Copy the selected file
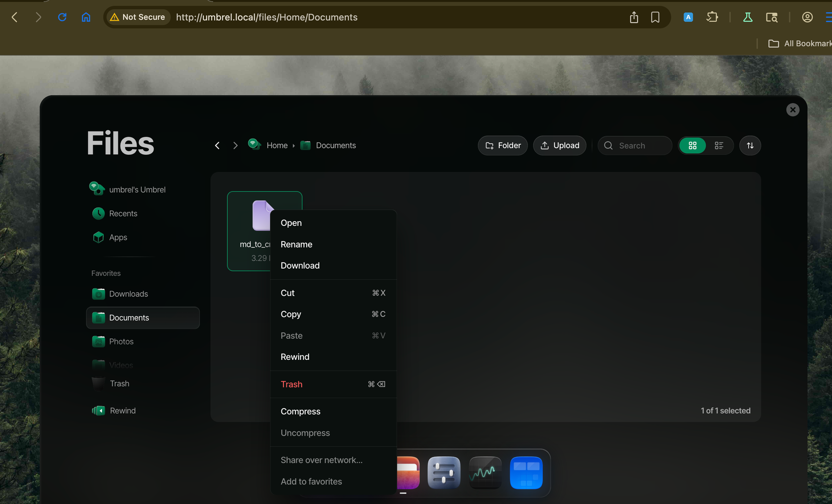This screenshot has height=504, width=832. [333, 314]
